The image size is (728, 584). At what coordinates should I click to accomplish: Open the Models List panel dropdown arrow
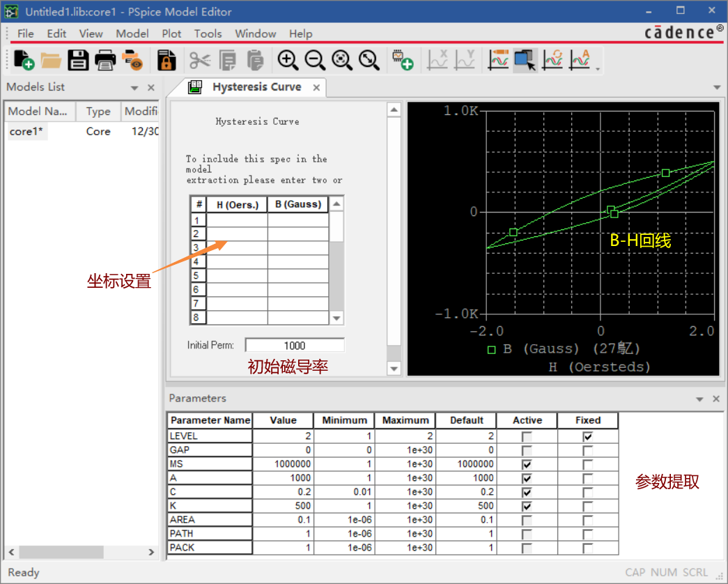click(x=134, y=88)
